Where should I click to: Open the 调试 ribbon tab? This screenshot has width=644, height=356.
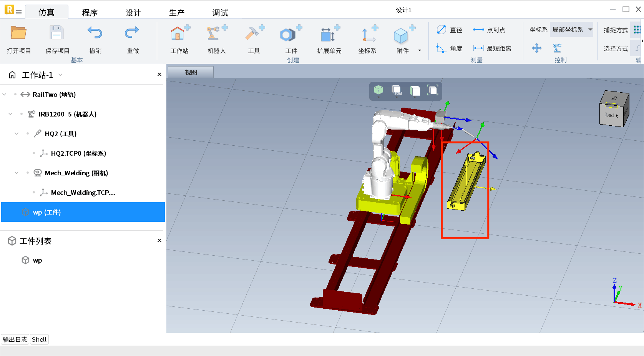[220, 13]
